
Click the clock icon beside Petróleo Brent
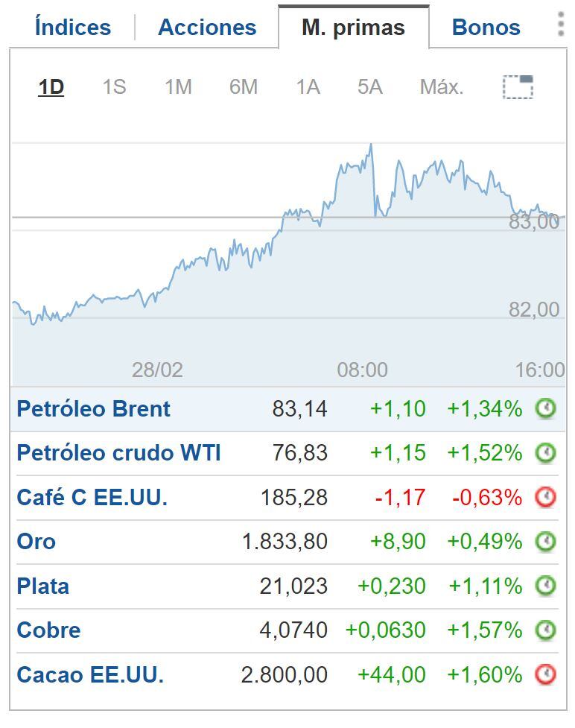pos(544,409)
